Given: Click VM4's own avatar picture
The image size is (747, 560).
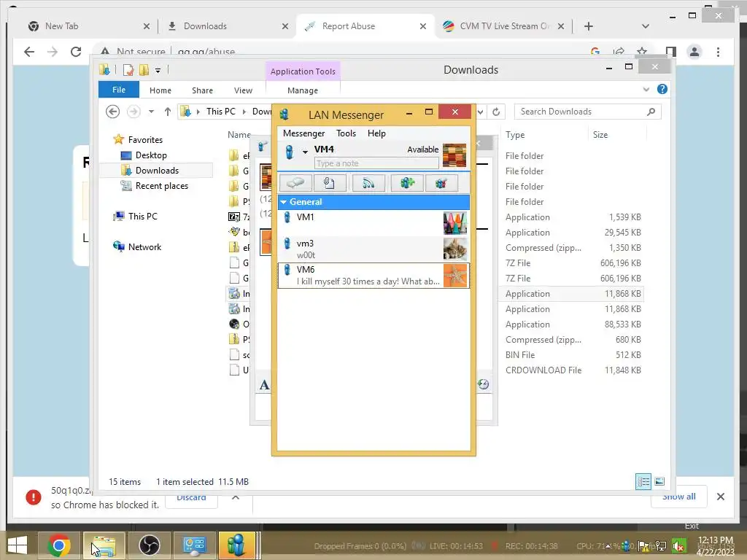Looking at the screenshot, I should pos(454,156).
